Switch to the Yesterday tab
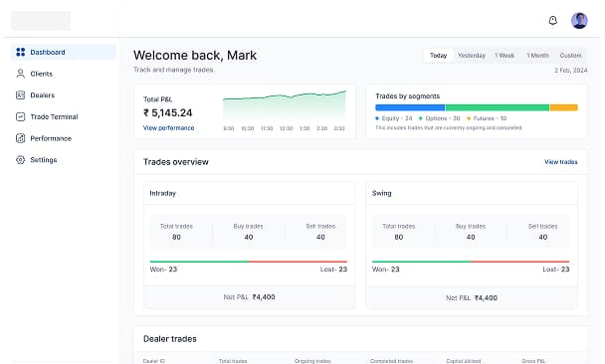The width and height of the screenshot is (605, 364). click(472, 56)
